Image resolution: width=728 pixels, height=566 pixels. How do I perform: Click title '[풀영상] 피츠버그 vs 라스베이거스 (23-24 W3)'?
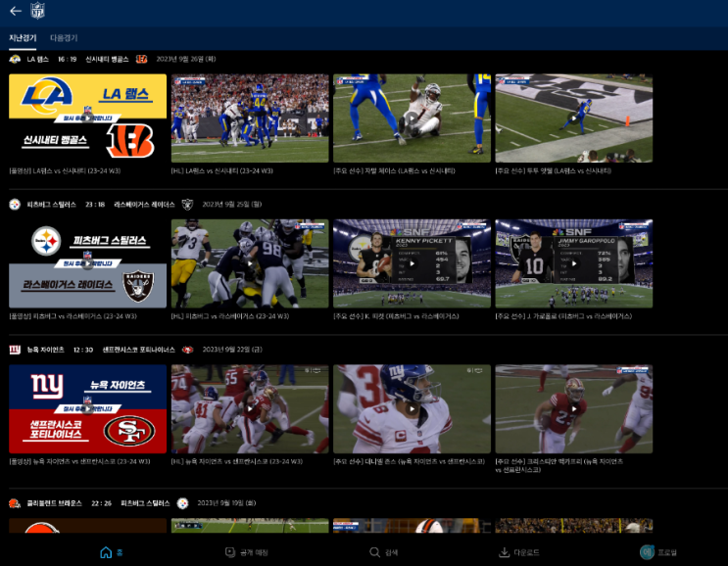coord(73,316)
